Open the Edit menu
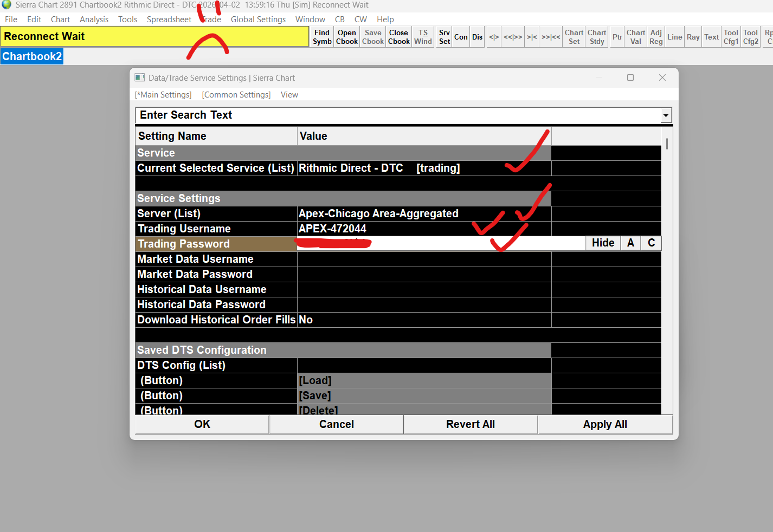773x532 pixels. pyautogui.click(x=34, y=20)
